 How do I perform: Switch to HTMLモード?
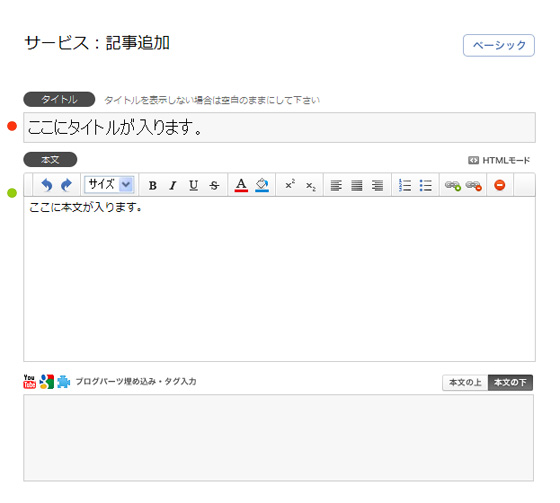[499, 160]
